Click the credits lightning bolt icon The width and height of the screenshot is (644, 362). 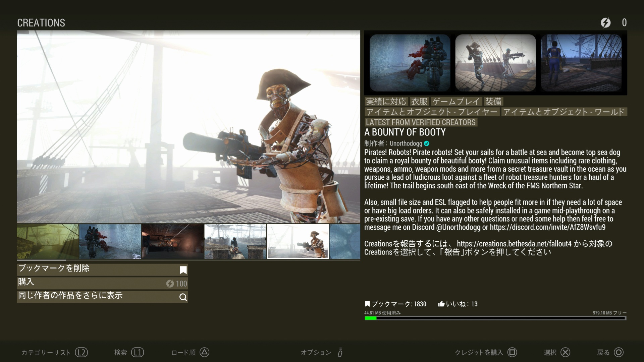[605, 22]
